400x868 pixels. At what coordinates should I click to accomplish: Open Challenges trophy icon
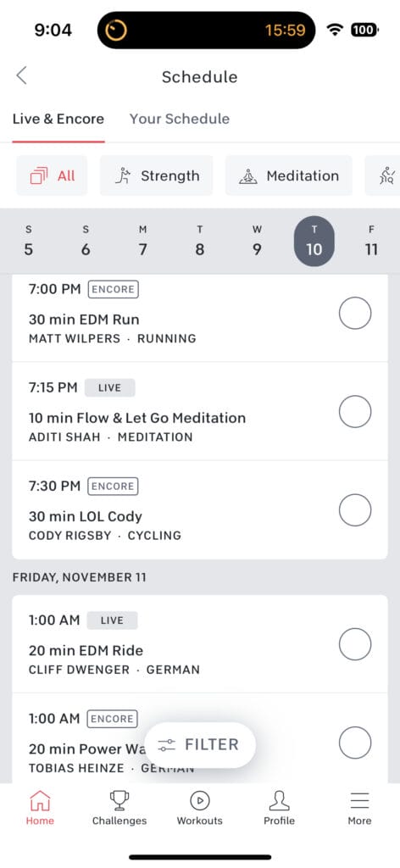(119, 800)
